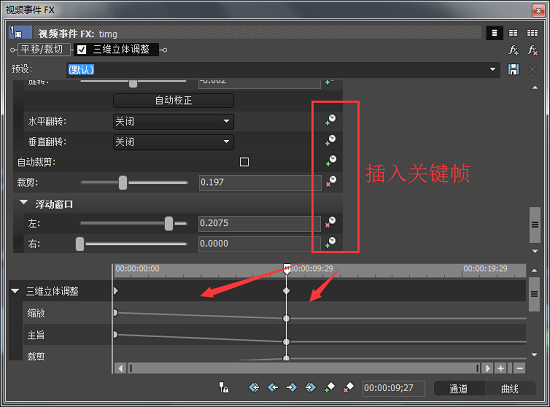Open the 水平翻转 dropdown

[x=173, y=122]
